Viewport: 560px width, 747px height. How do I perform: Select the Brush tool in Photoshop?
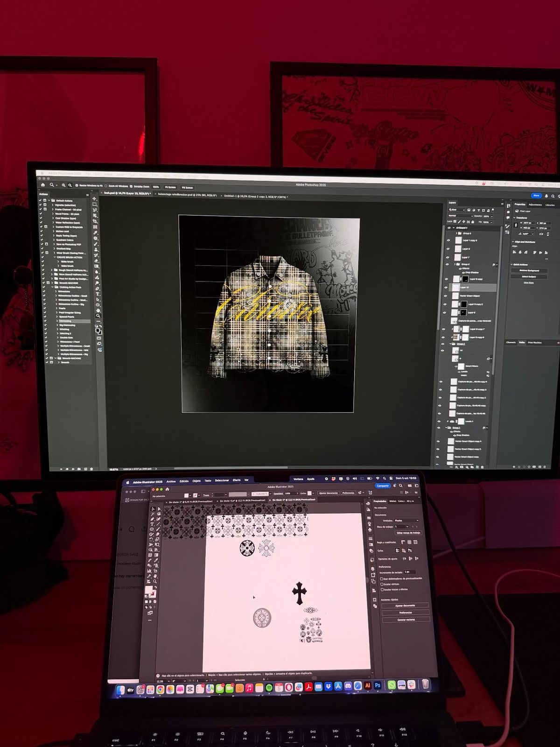click(x=96, y=244)
